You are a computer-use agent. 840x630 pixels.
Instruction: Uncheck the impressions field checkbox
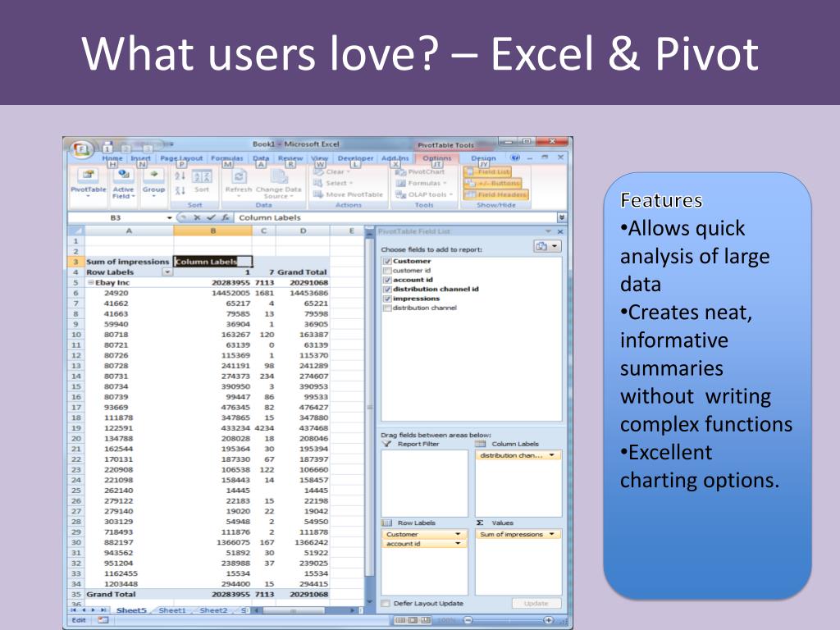387,299
